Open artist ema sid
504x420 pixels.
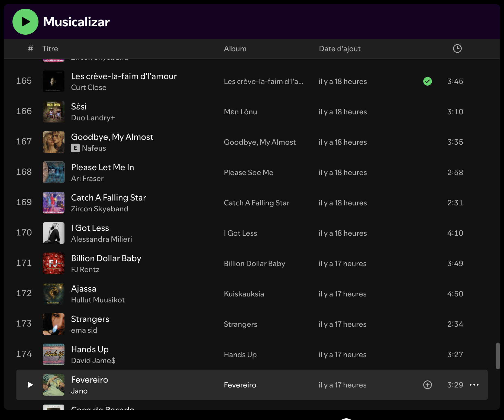[x=84, y=330]
